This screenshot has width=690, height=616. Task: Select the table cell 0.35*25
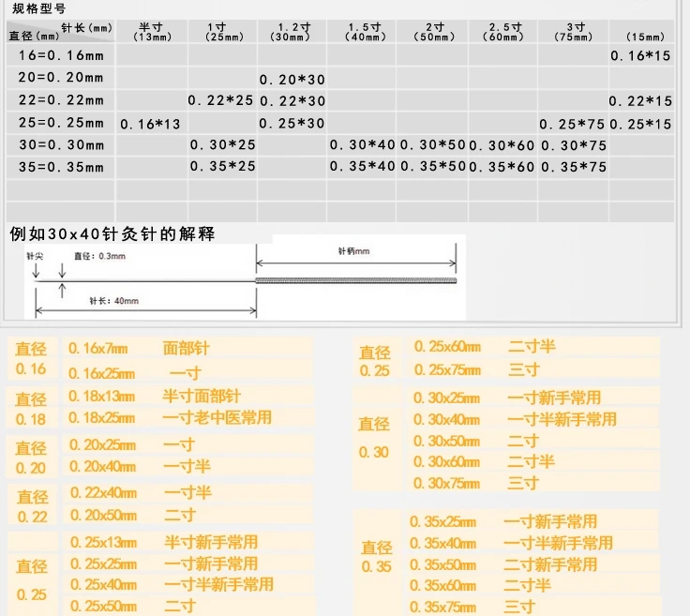(223, 166)
